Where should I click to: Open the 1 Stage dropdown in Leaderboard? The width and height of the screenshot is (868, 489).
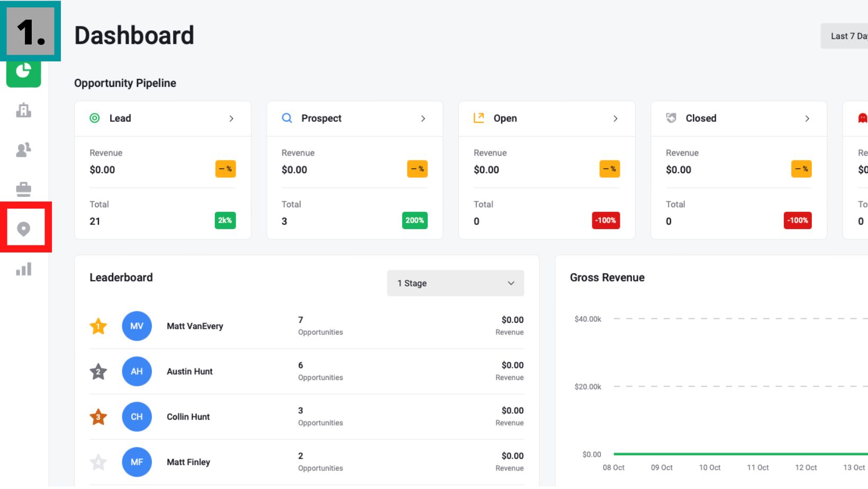click(456, 283)
